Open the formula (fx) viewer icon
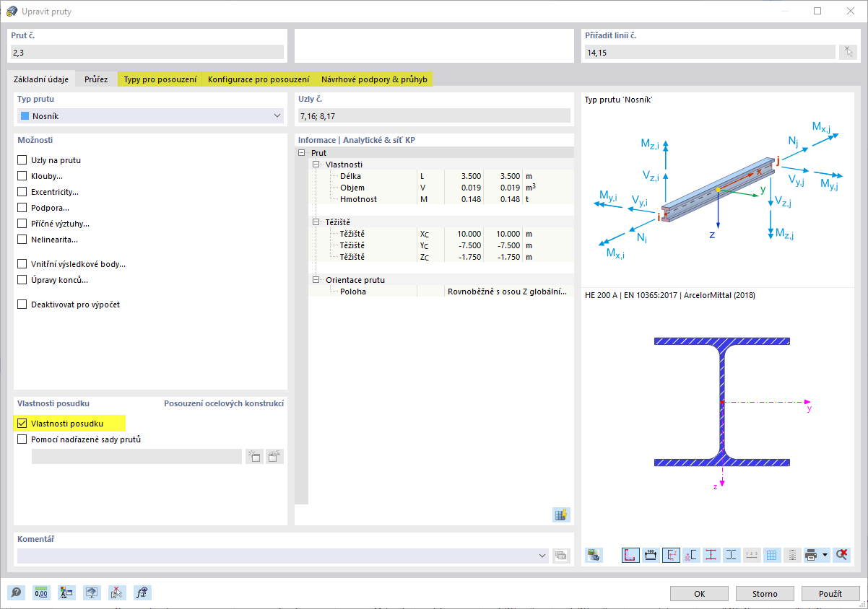The height and width of the screenshot is (609, 868). (x=143, y=593)
